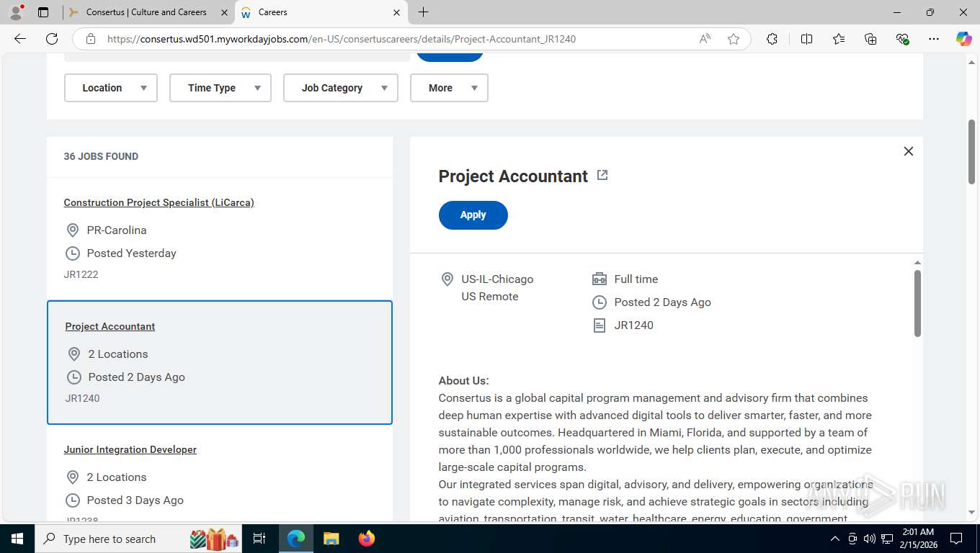The width and height of the screenshot is (980, 553).
Task: Open the browser profile icon
Action: pos(16,12)
